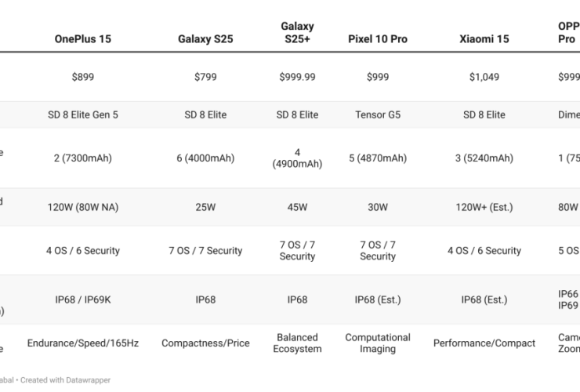Select the $1,049 price cell
580x392 pixels.
point(484,77)
